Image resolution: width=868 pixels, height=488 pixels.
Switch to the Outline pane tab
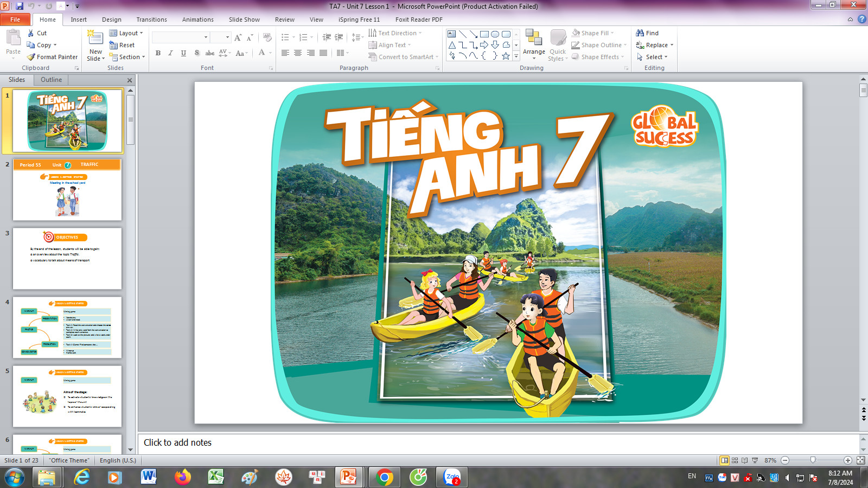click(x=51, y=80)
